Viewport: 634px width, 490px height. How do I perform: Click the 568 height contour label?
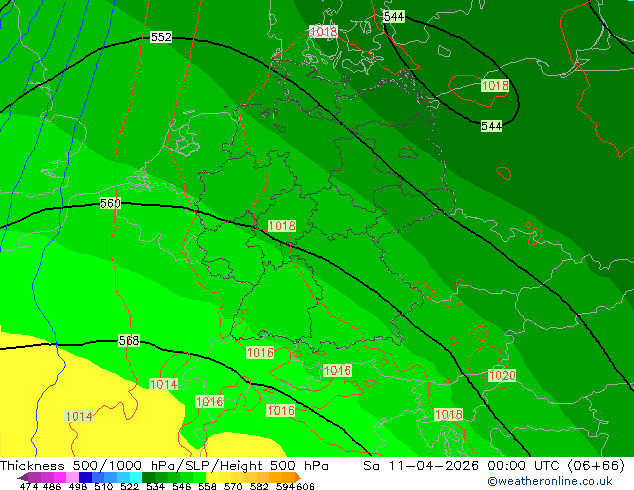tap(129, 341)
